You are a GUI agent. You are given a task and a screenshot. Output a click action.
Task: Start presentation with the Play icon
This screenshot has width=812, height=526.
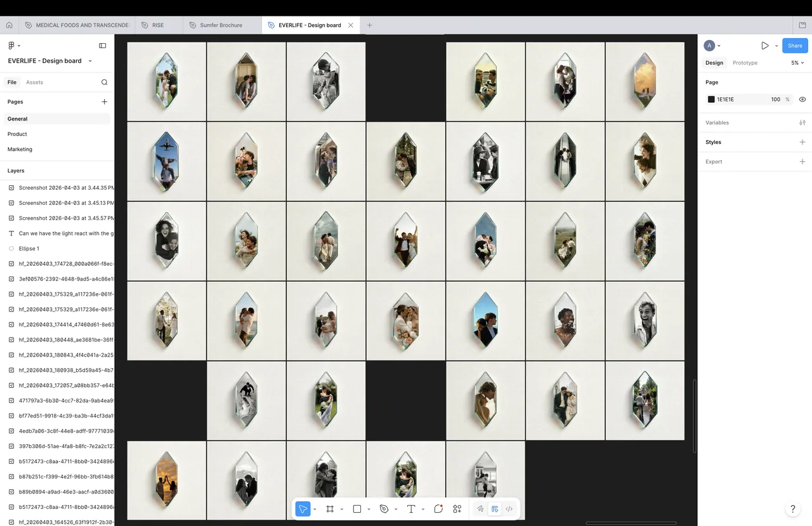pos(765,46)
